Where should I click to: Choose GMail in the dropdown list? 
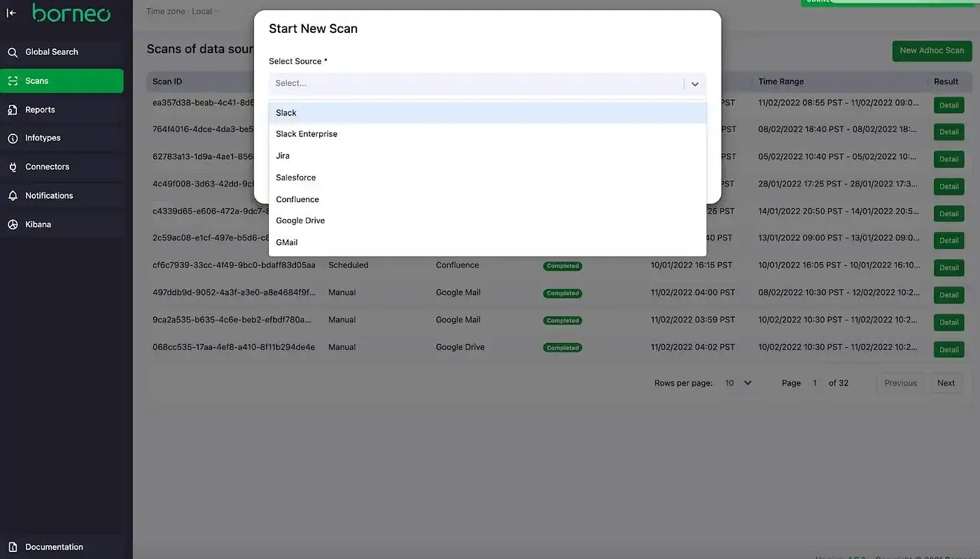(487, 242)
